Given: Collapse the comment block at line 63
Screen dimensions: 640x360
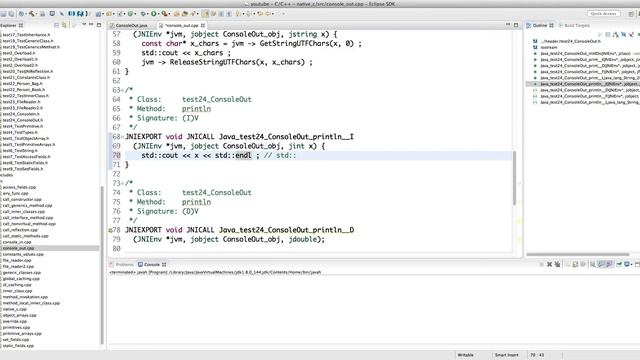Looking at the screenshot, I should (x=122, y=90).
